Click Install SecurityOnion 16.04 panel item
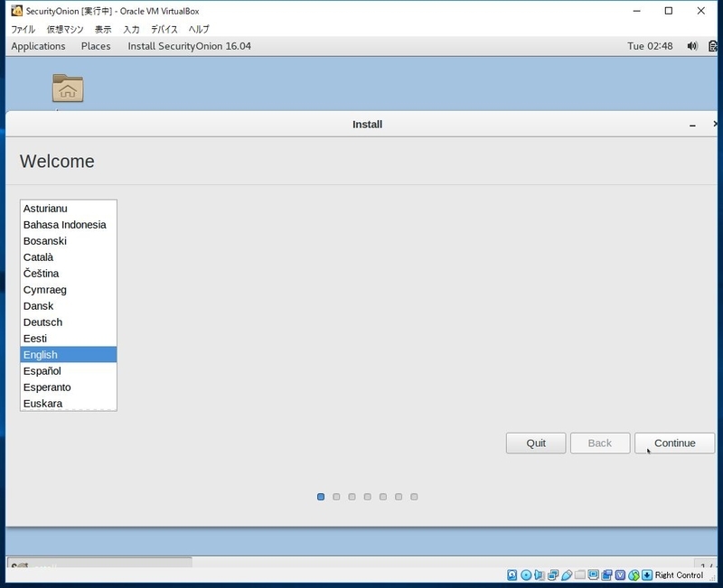Image resolution: width=723 pixels, height=588 pixels. [189, 46]
